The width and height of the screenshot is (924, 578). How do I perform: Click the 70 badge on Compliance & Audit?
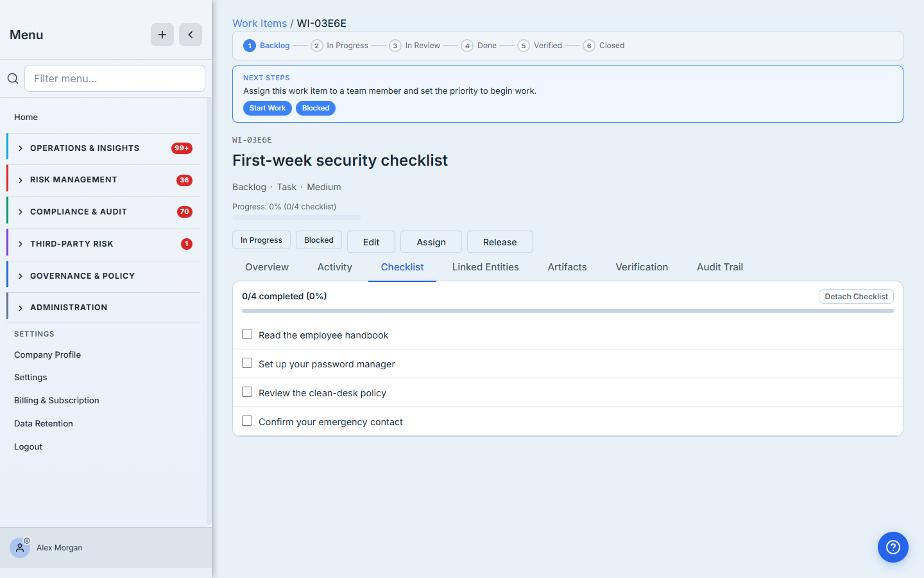pos(185,212)
